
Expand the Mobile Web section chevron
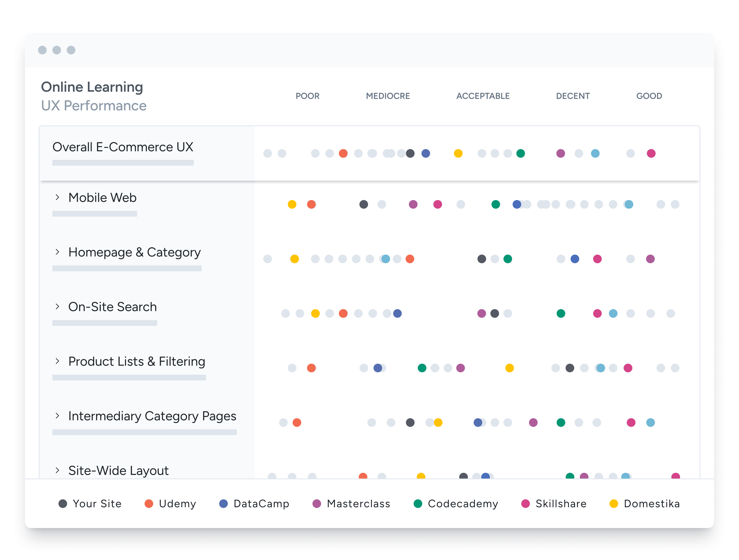(58, 198)
